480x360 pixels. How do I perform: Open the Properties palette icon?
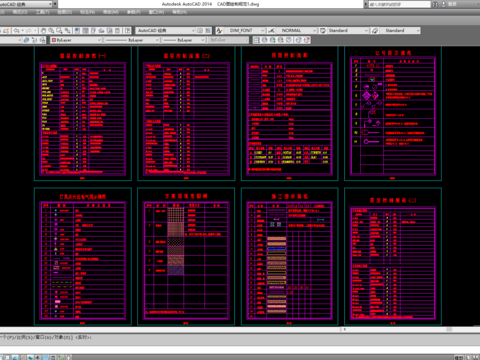pyautogui.click(x=77, y=31)
